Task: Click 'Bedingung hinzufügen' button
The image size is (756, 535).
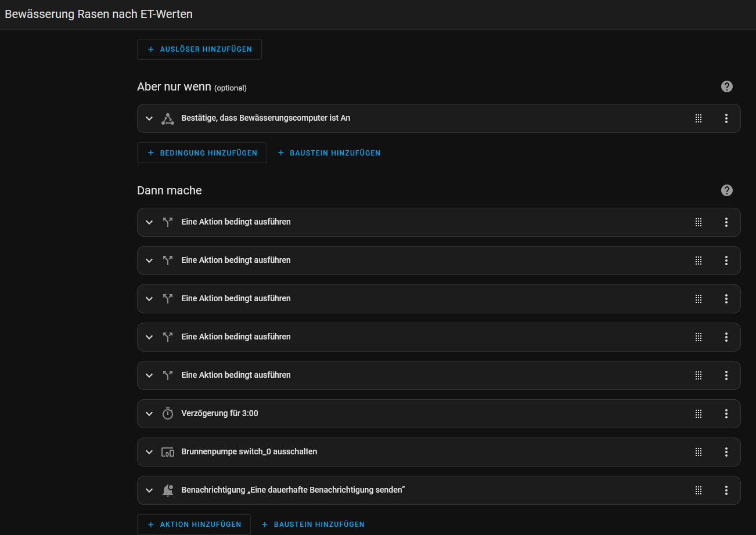Action: [201, 153]
